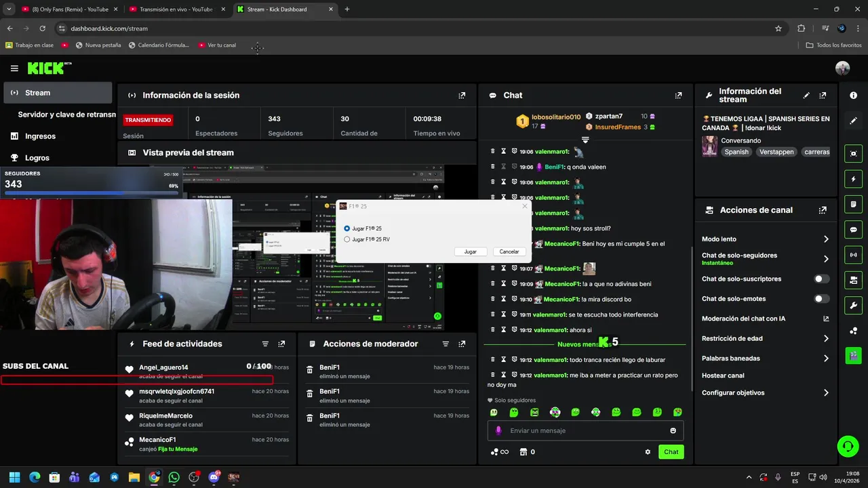Filter the Feed de actividades list
The image size is (868, 488).
(265, 344)
